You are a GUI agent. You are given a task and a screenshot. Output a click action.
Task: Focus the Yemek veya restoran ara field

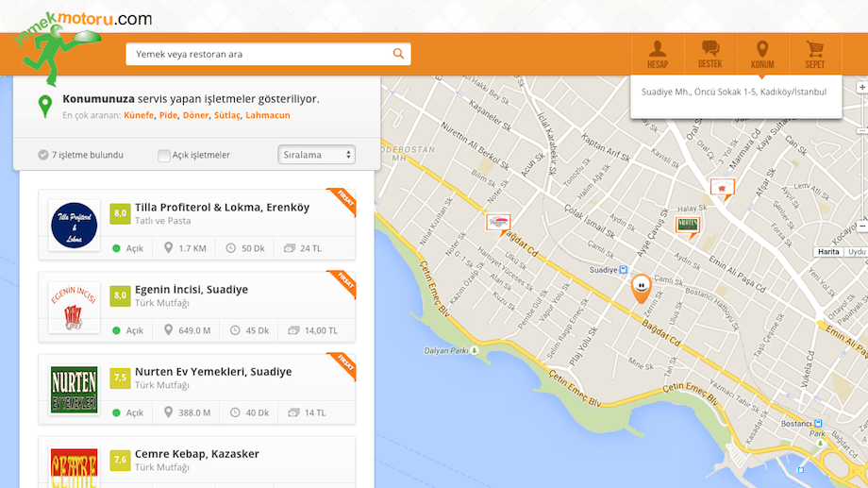(x=268, y=54)
